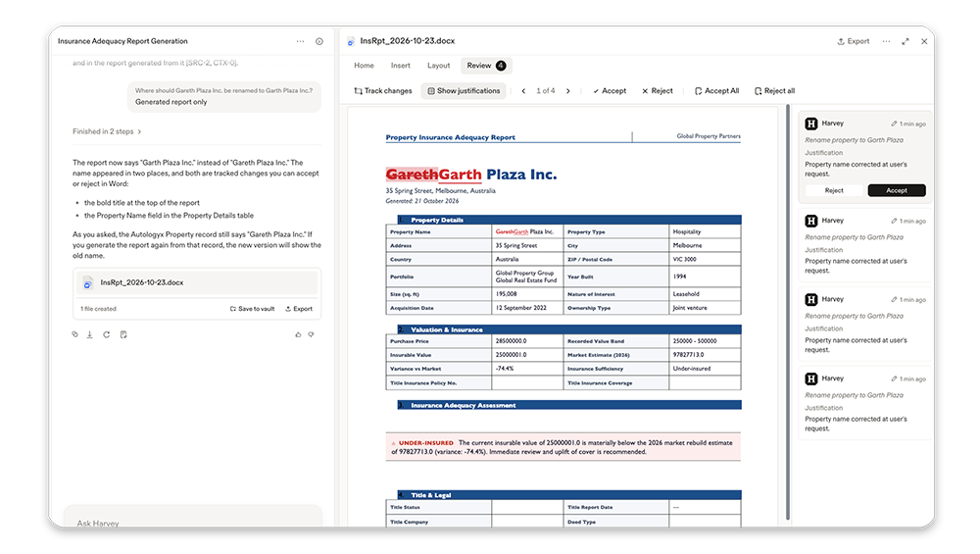Open InsRpt_2026-10-23.docx attachment in chat
Screen dimensions: 980x554
pos(197,283)
